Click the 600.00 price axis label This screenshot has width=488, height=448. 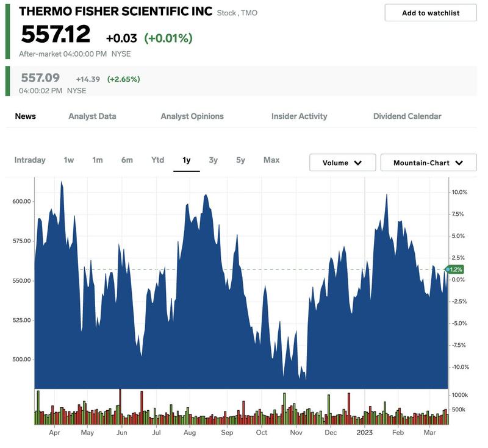pos(21,202)
